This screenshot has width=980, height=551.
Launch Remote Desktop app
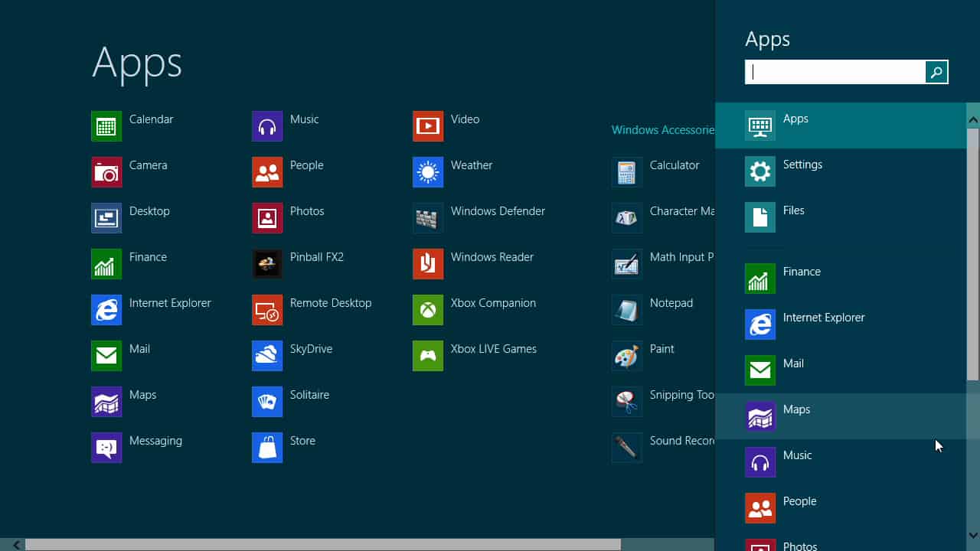point(267,310)
